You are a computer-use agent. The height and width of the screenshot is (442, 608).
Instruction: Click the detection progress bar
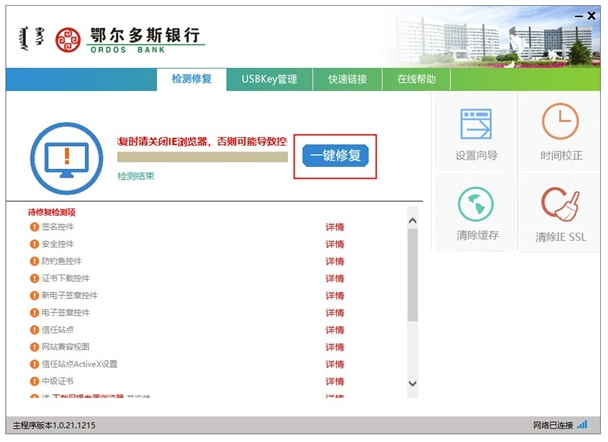pyautogui.click(x=202, y=157)
